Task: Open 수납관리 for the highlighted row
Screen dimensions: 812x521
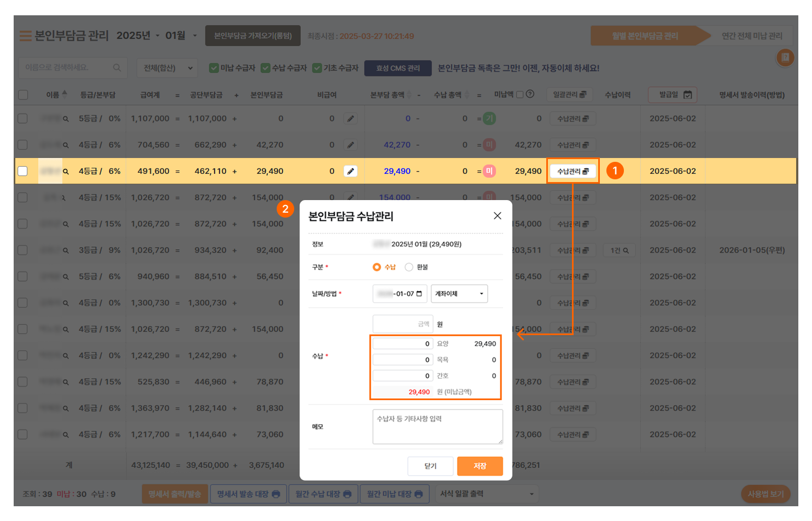Action: (573, 171)
